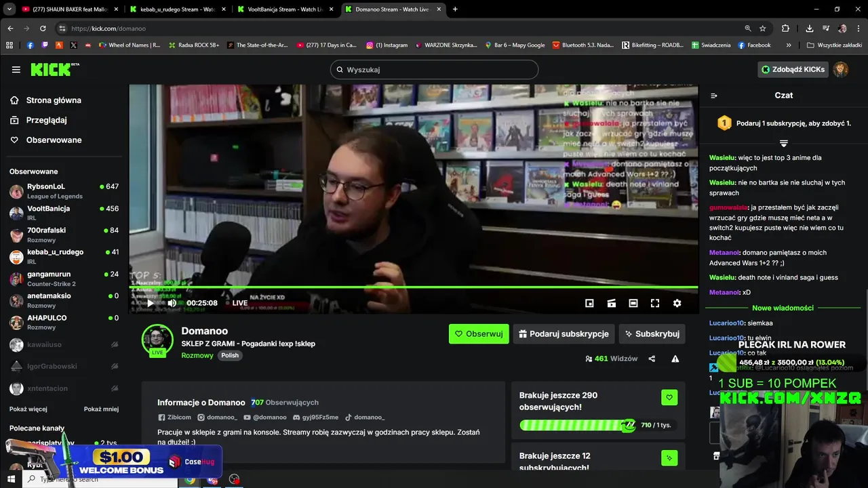
Task: Open gangamurun followed channel
Action: click(x=64, y=279)
